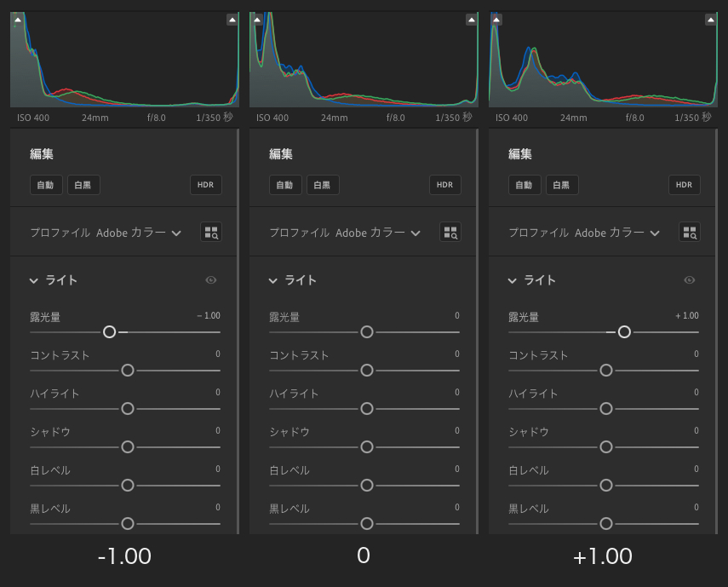Click ハイライト slider handle in -1.00 panel

click(128, 409)
